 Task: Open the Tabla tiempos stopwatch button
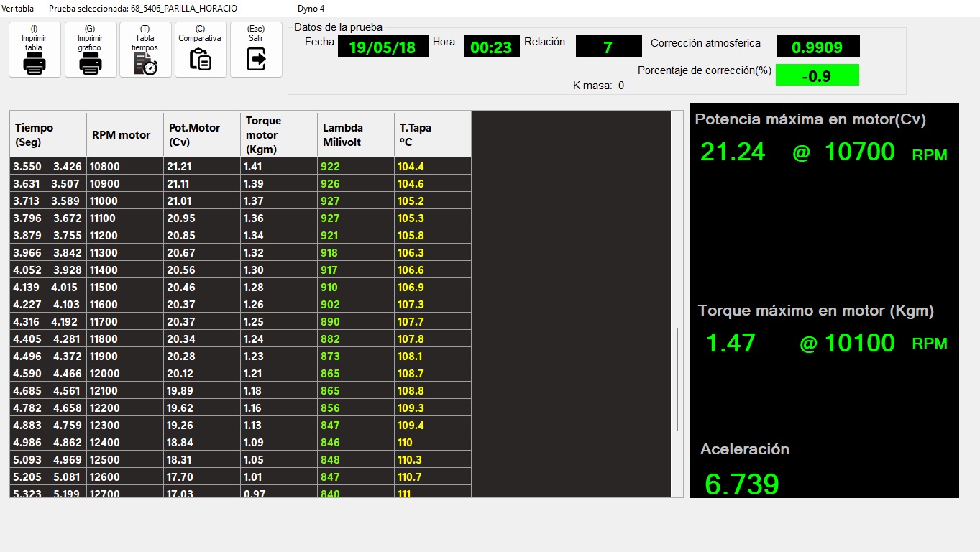145,50
